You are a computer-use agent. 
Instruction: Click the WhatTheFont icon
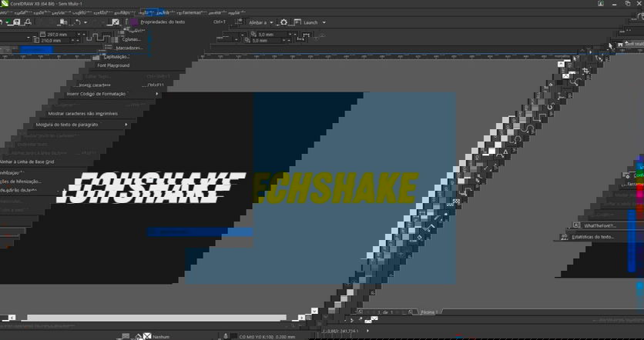(575, 225)
